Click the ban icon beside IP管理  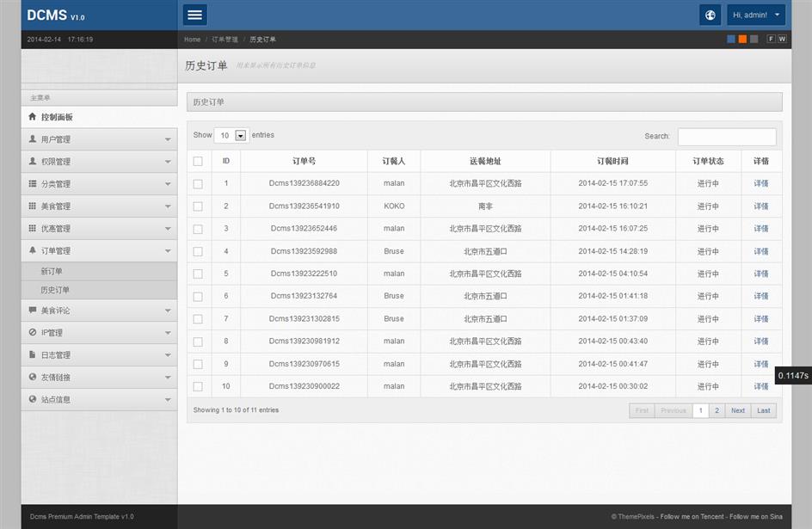tap(33, 332)
